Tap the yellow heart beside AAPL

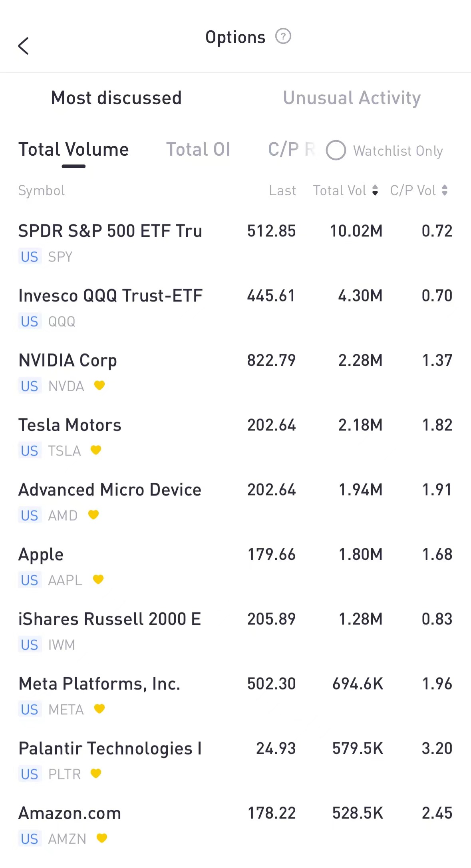tap(98, 579)
